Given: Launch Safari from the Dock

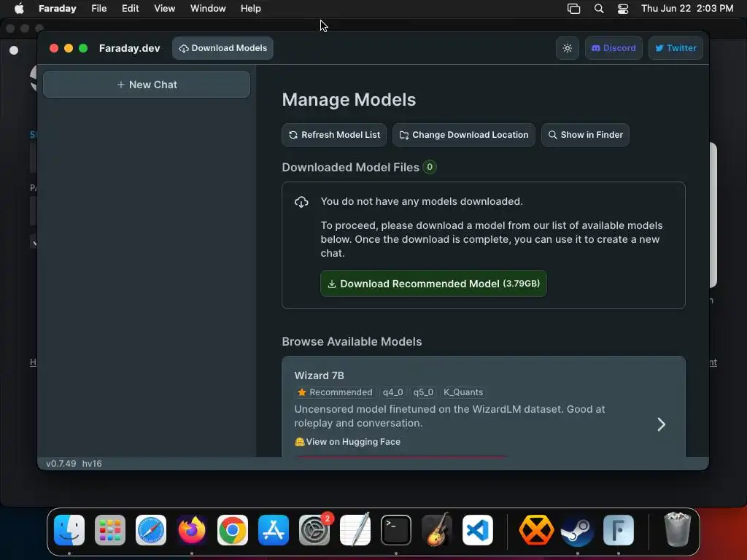Looking at the screenshot, I should [151, 530].
